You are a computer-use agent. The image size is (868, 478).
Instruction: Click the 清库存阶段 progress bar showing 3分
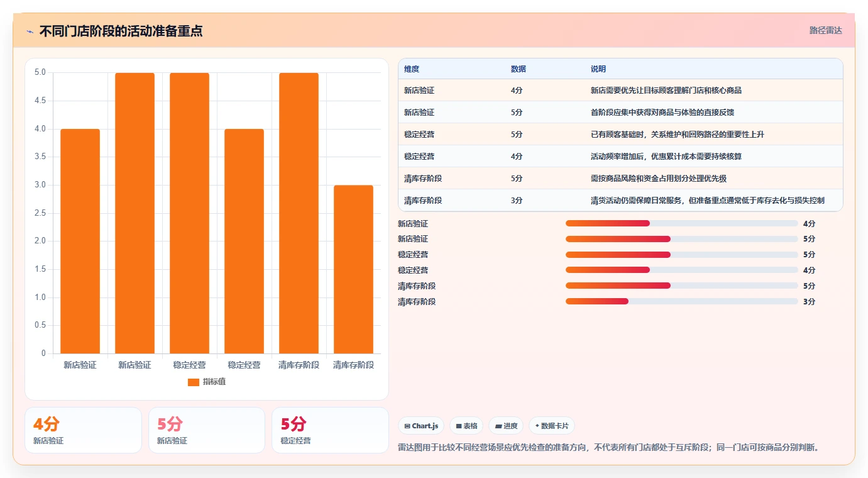coord(682,301)
